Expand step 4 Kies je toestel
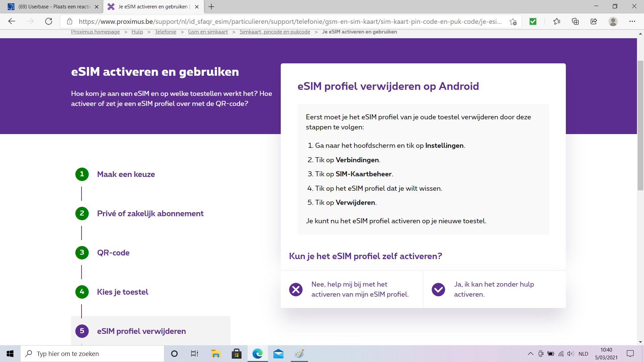 pos(122,292)
